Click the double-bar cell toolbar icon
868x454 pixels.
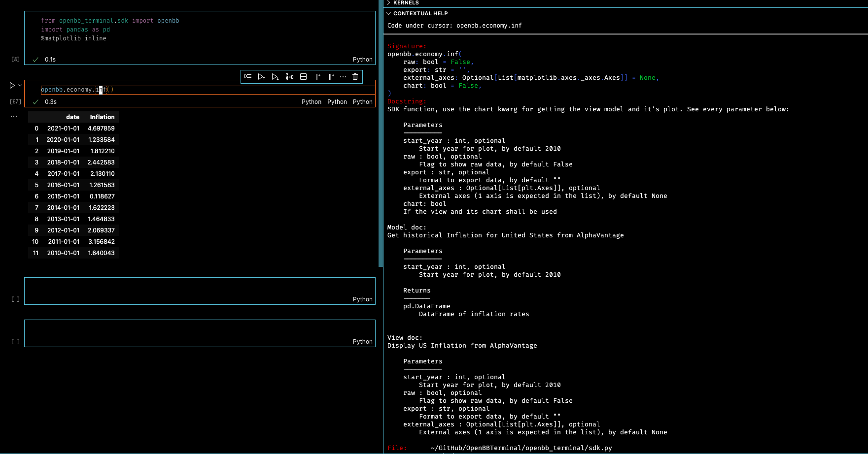331,77
